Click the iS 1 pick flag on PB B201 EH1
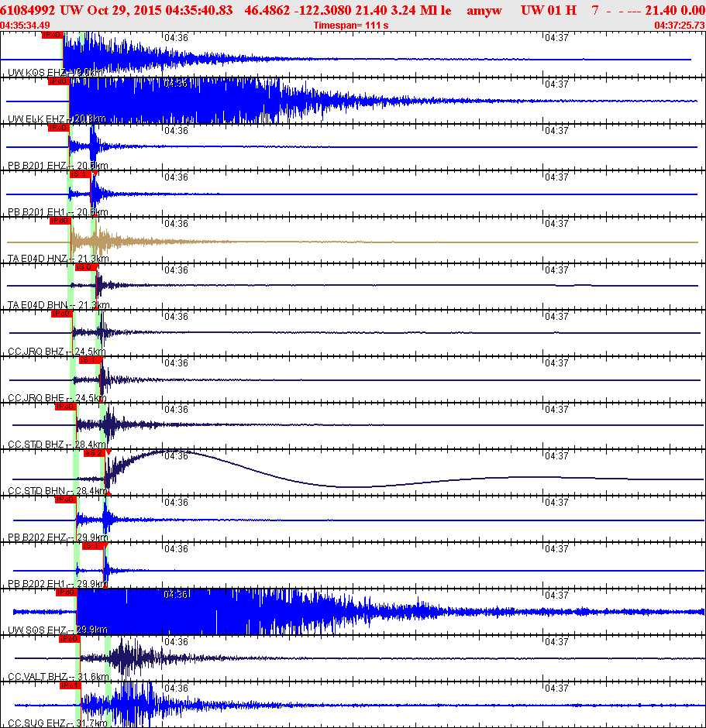Viewport: 706px width, 728px height. click(80, 174)
